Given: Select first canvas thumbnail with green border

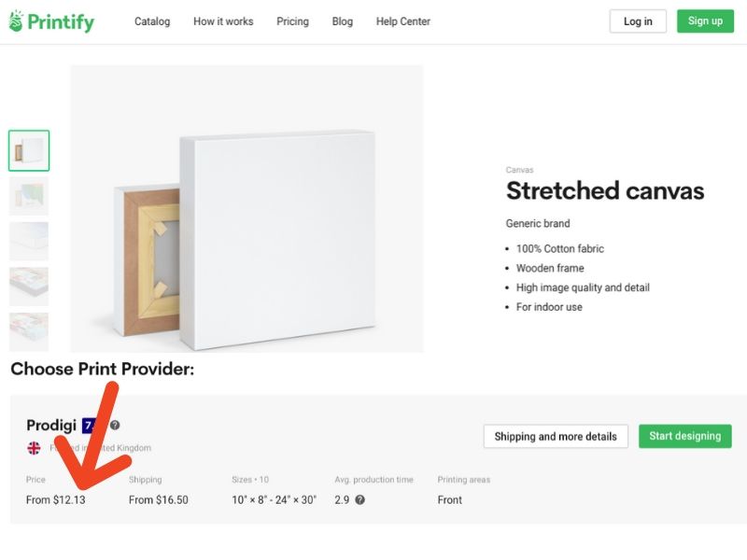Looking at the screenshot, I should (x=29, y=150).
